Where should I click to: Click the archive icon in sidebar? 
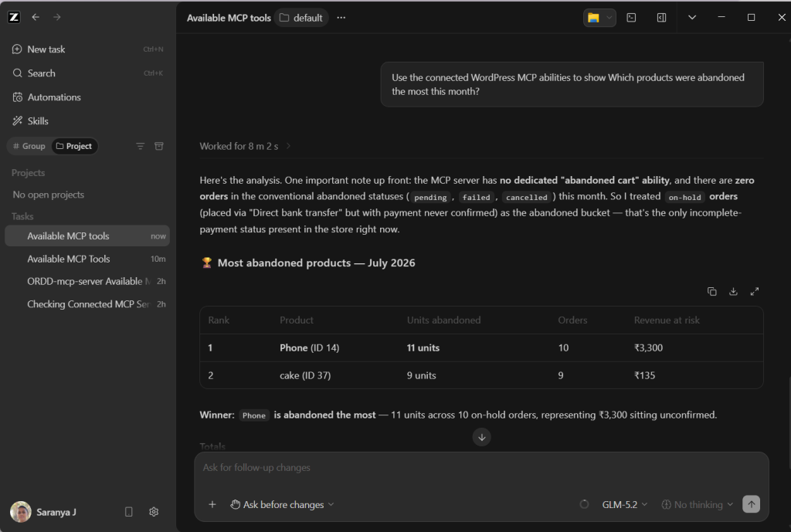(159, 146)
